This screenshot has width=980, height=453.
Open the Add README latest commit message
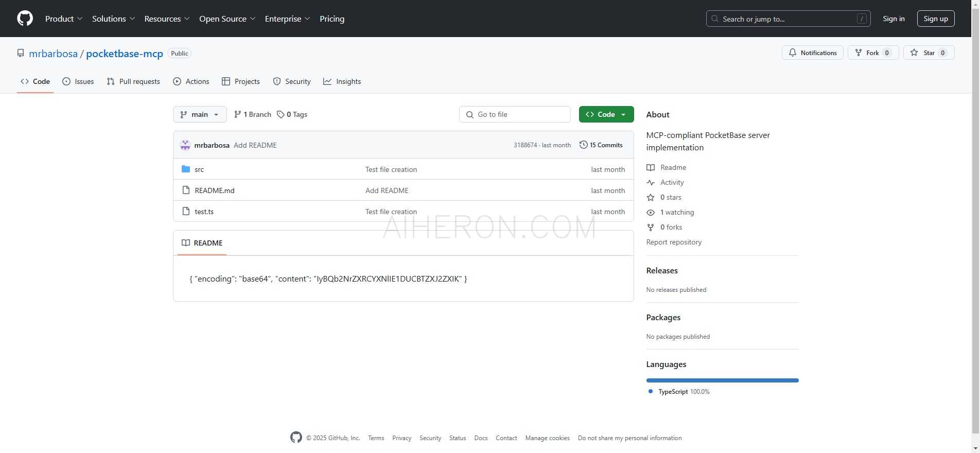point(255,145)
